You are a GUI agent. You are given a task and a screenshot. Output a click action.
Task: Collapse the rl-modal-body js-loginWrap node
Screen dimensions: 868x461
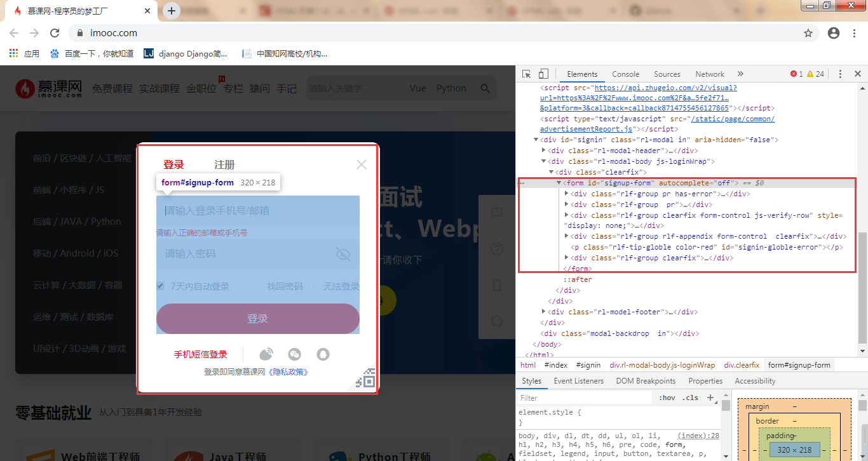pyautogui.click(x=543, y=161)
